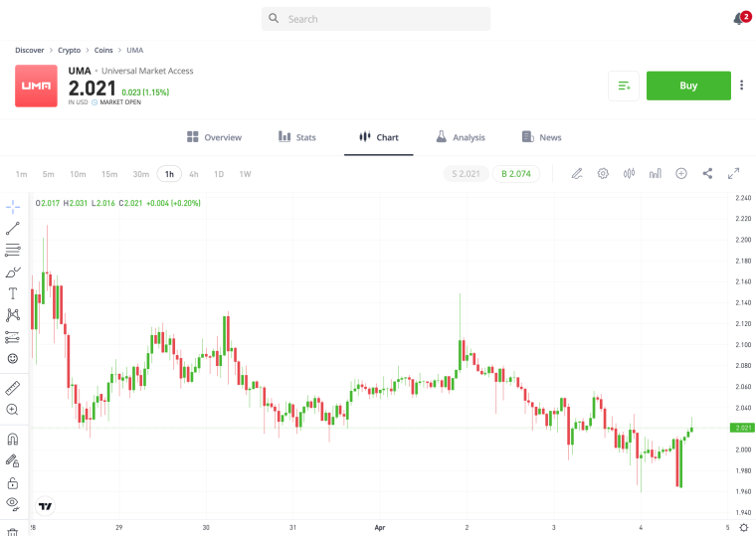
Task: Share the chart
Action: (707, 174)
